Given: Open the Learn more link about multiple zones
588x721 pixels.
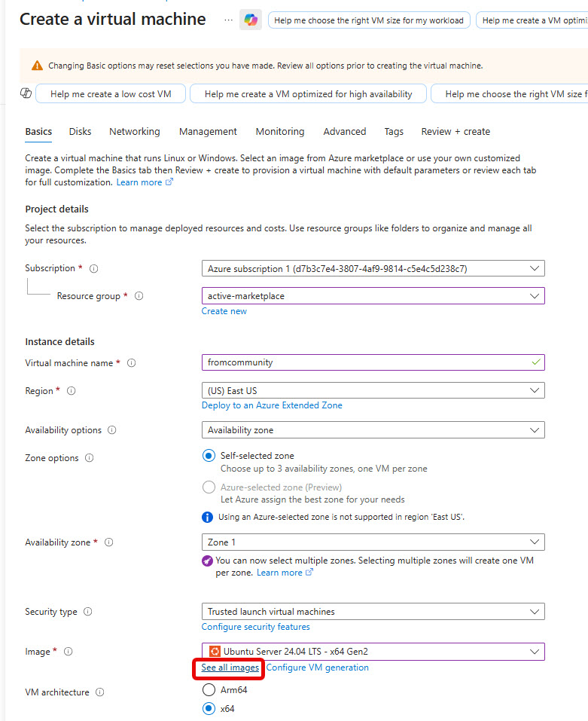Looking at the screenshot, I should 285,573.
